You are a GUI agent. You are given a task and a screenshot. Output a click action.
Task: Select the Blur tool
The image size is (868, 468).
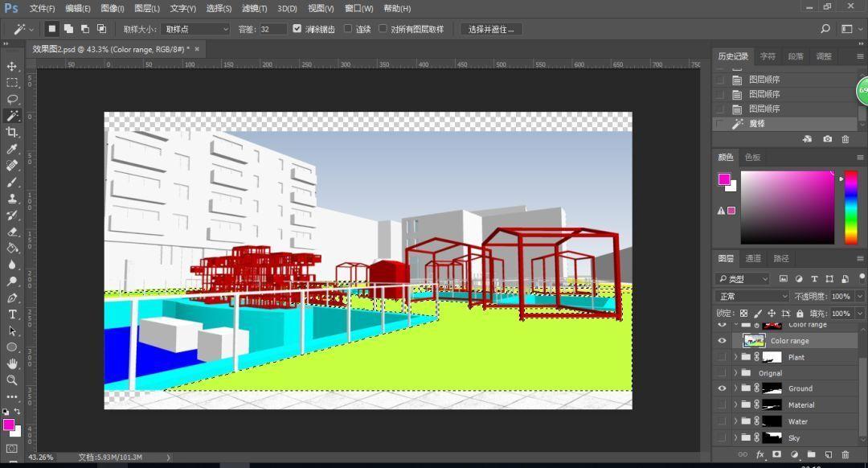pos(12,265)
